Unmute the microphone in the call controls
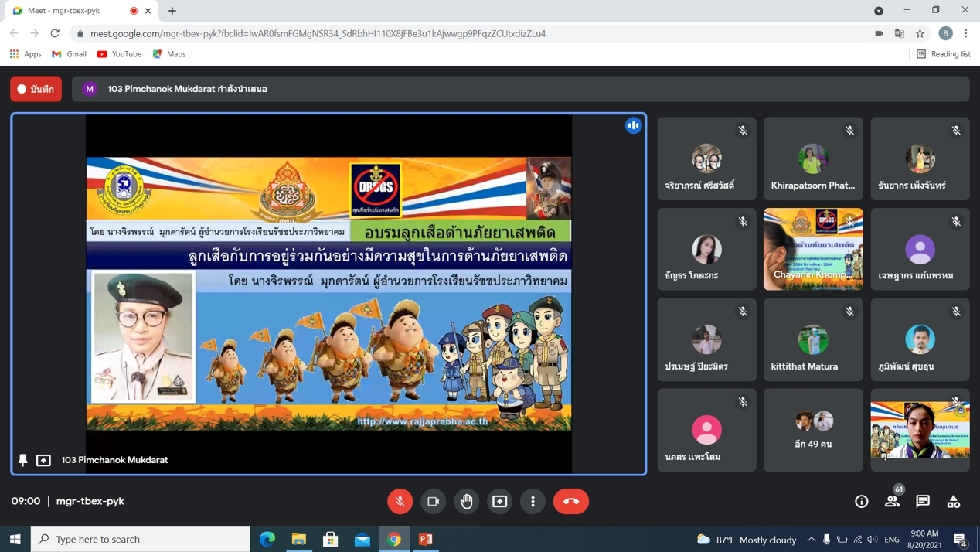980x552 pixels. pos(400,501)
